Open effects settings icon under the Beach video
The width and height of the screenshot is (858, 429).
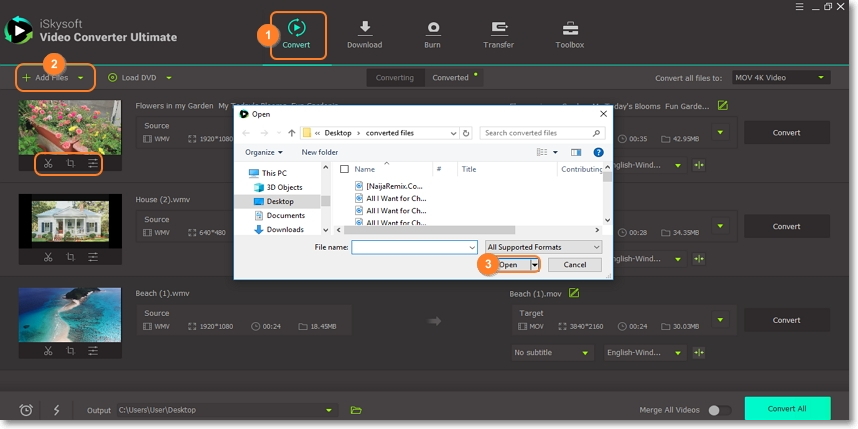(x=93, y=351)
